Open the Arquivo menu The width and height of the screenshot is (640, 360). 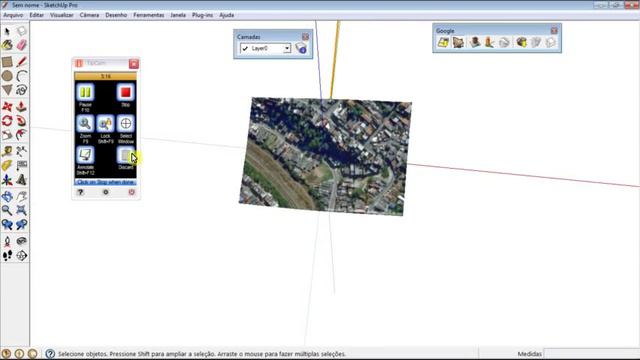tap(13, 15)
